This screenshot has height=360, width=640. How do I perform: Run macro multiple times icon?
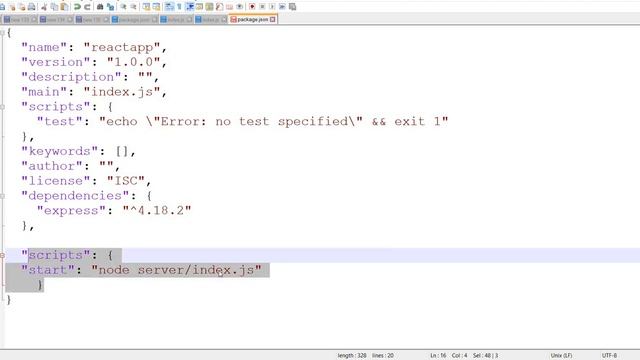pyautogui.click(x=282, y=7)
